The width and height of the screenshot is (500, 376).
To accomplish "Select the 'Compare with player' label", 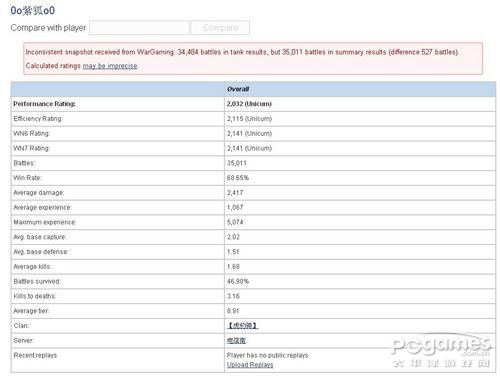I will (x=48, y=28).
